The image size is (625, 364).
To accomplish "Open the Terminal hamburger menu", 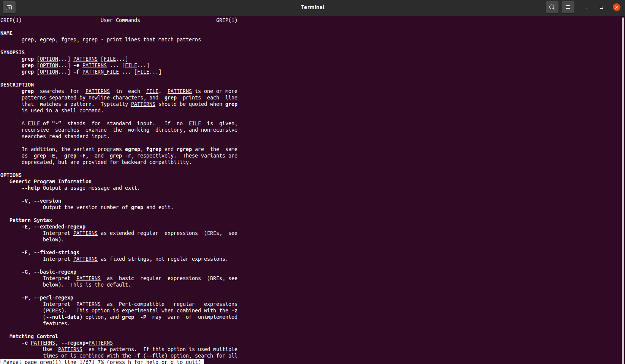I will 568,7.
